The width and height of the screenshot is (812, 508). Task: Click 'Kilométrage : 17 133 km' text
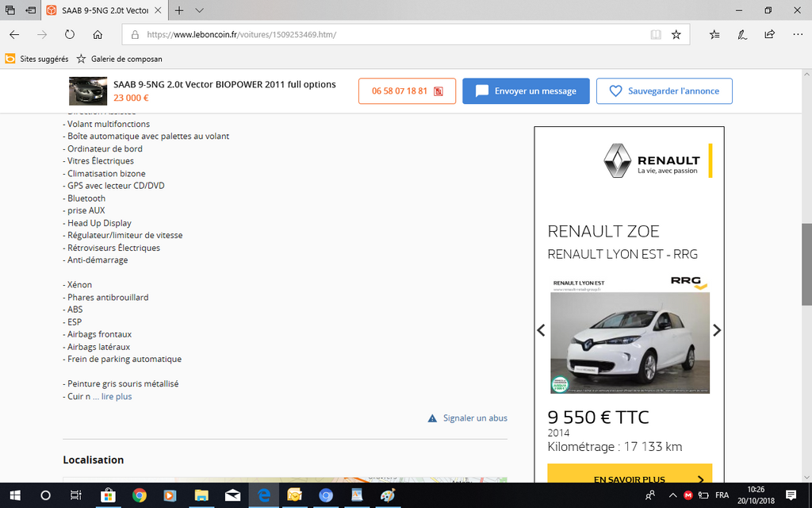click(x=615, y=447)
